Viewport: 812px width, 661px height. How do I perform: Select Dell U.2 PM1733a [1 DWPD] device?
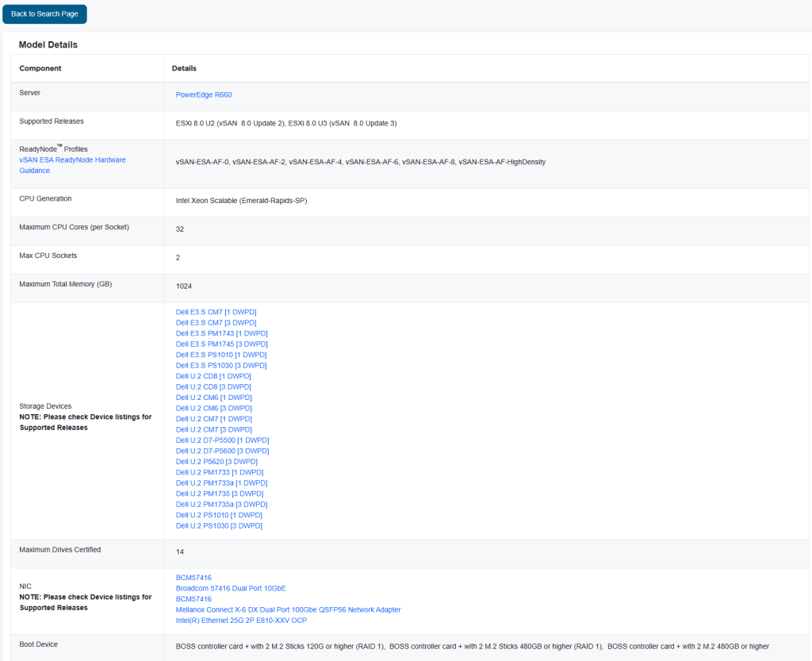pos(221,483)
